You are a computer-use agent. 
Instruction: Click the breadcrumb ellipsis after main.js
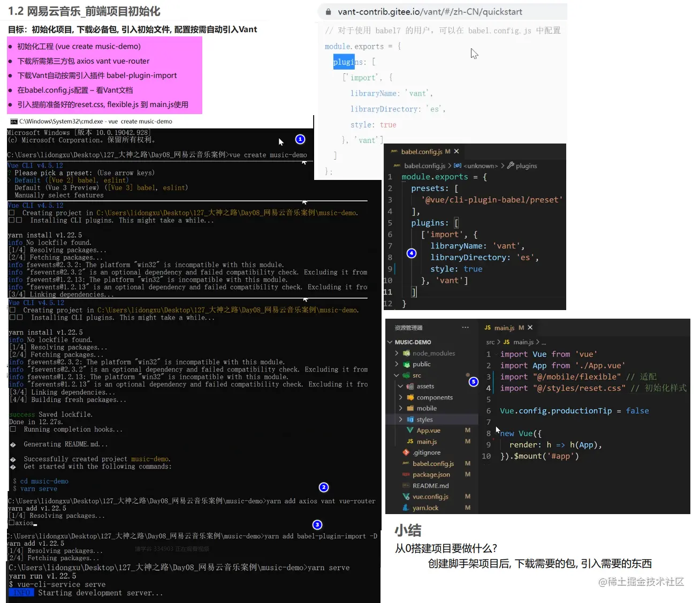point(544,342)
